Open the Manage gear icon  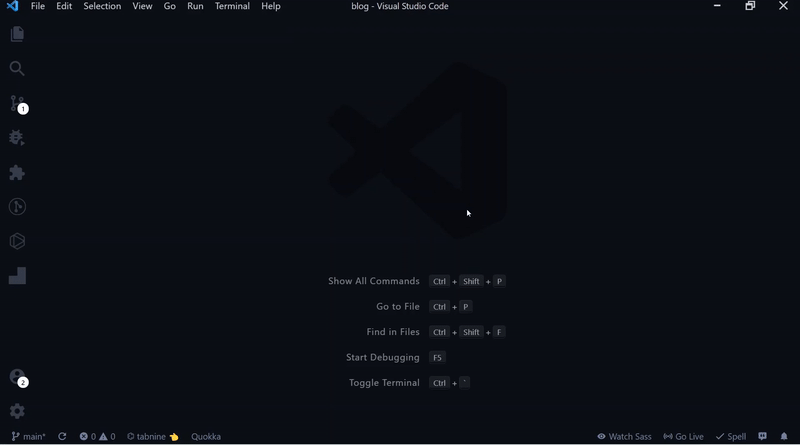click(x=17, y=411)
